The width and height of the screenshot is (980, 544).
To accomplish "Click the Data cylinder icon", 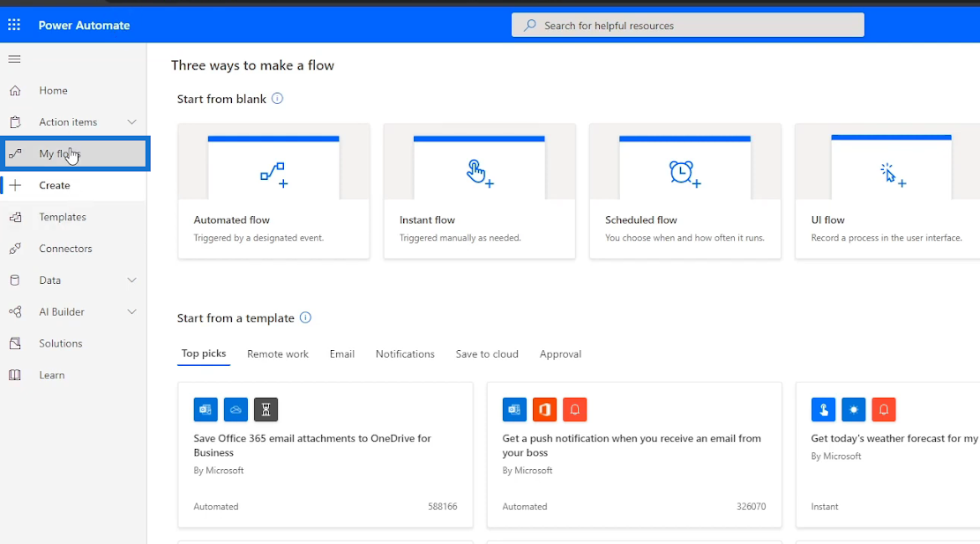I will 15,280.
